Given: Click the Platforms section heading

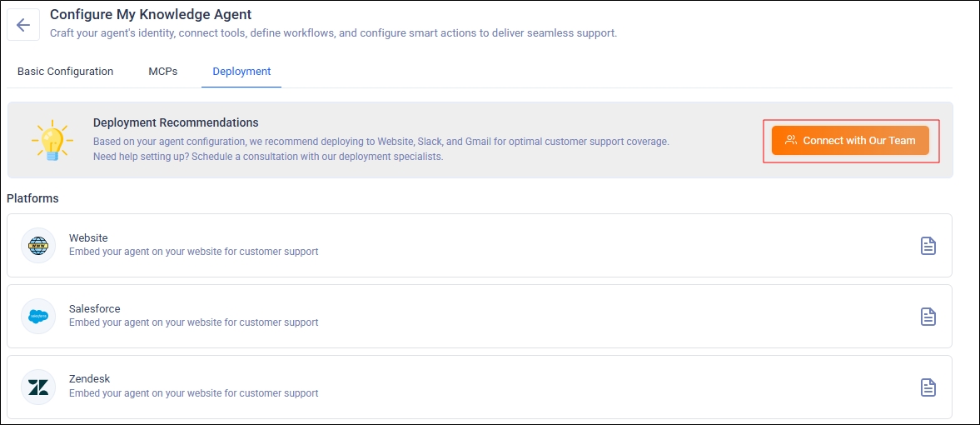Looking at the screenshot, I should [32, 198].
